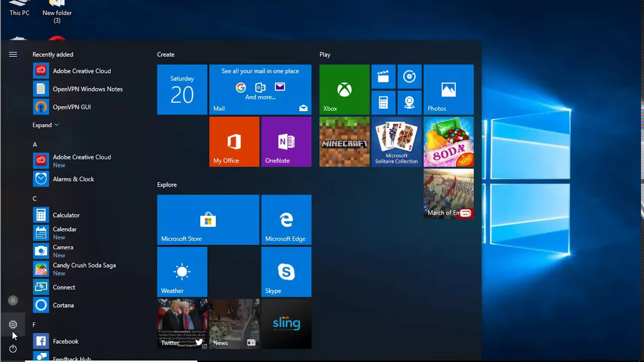Open Twitter live tile
This screenshot has width=644, height=362.
tap(182, 324)
